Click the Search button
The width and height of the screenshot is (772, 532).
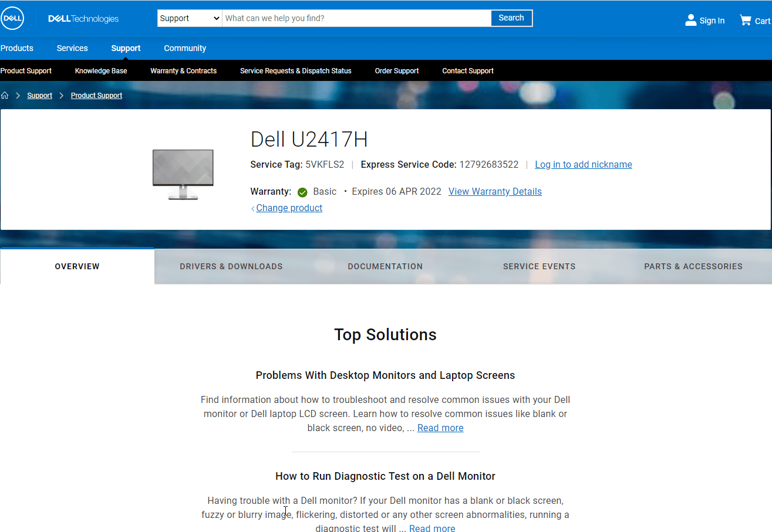click(511, 18)
